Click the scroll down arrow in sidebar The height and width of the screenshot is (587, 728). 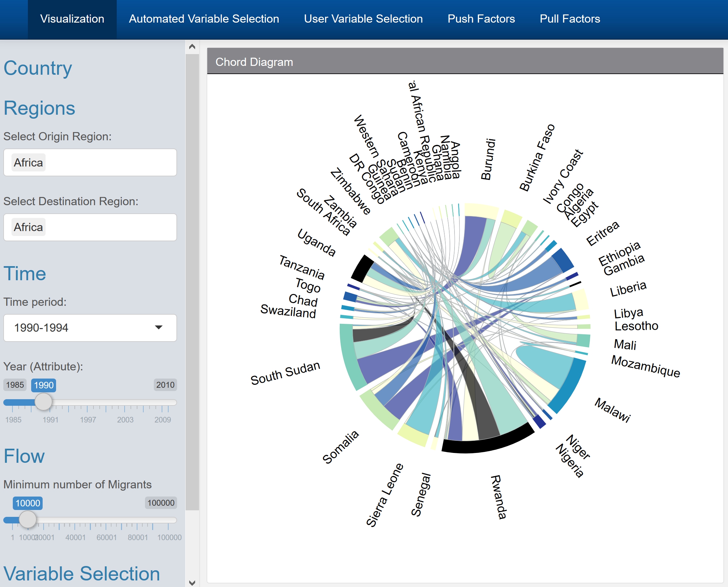[192, 583]
